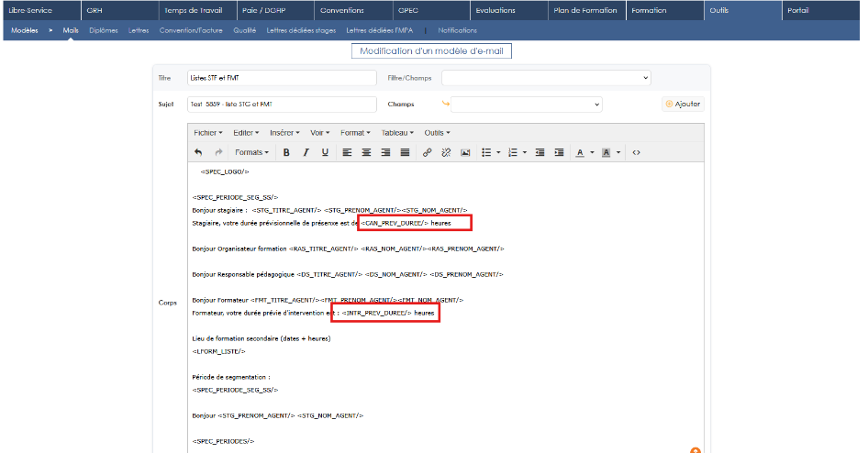Open Lettres dédiées FMPA submenu

380,30
